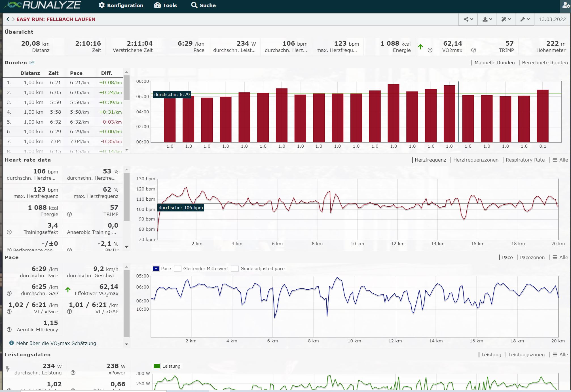This screenshot has width=571, height=392.
Task: Click the green Leistung legend swatch
Action: click(x=157, y=366)
